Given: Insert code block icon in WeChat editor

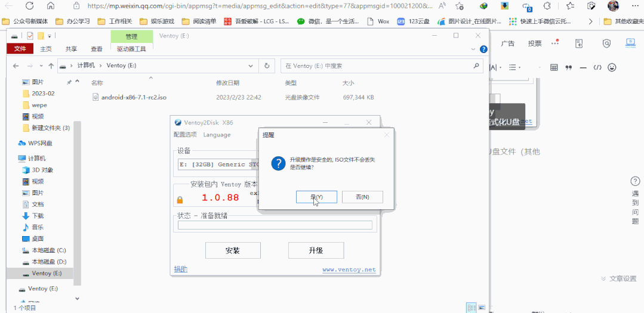Looking at the screenshot, I should [x=597, y=67].
